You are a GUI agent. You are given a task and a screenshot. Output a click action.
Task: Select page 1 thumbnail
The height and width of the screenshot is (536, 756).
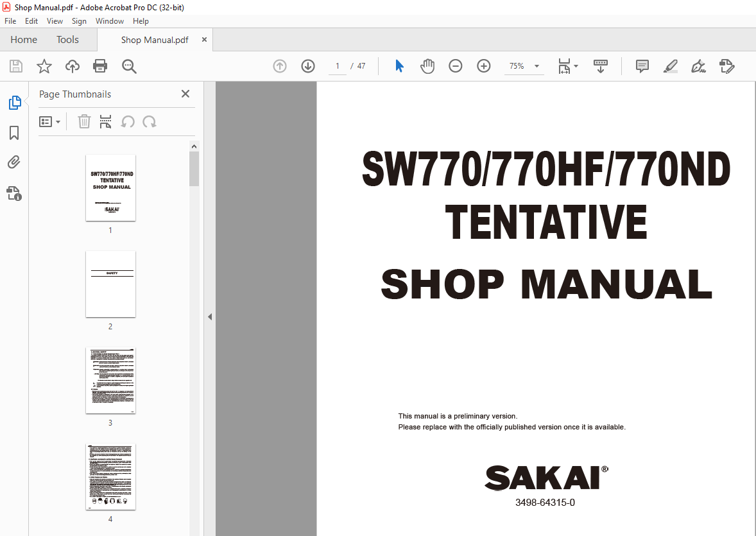click(110, 187)
